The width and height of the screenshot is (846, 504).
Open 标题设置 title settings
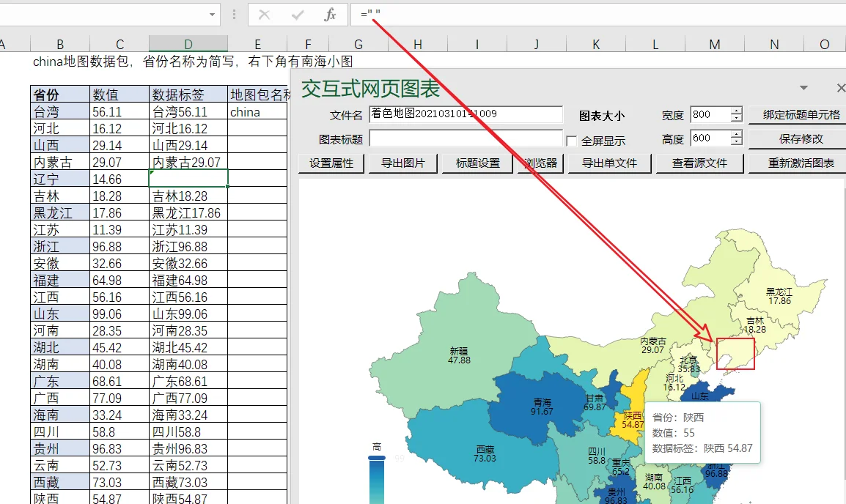[x=478, y=163]
